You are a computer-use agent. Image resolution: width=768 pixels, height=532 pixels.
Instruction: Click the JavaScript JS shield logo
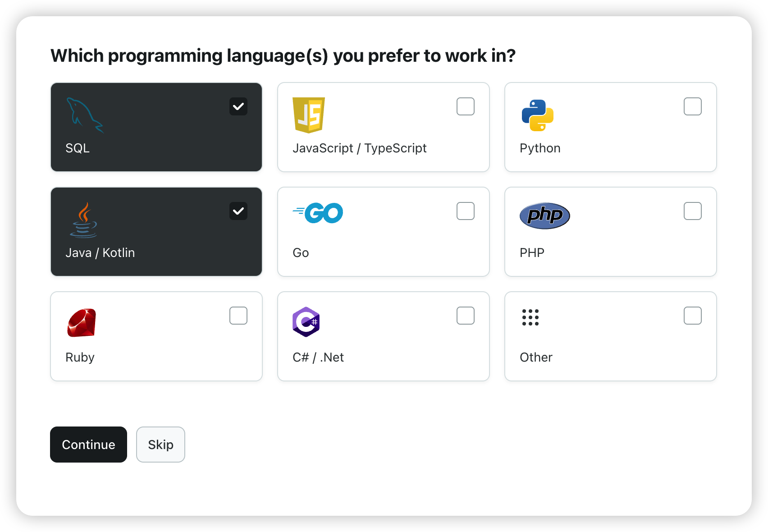tap(309, 115)
